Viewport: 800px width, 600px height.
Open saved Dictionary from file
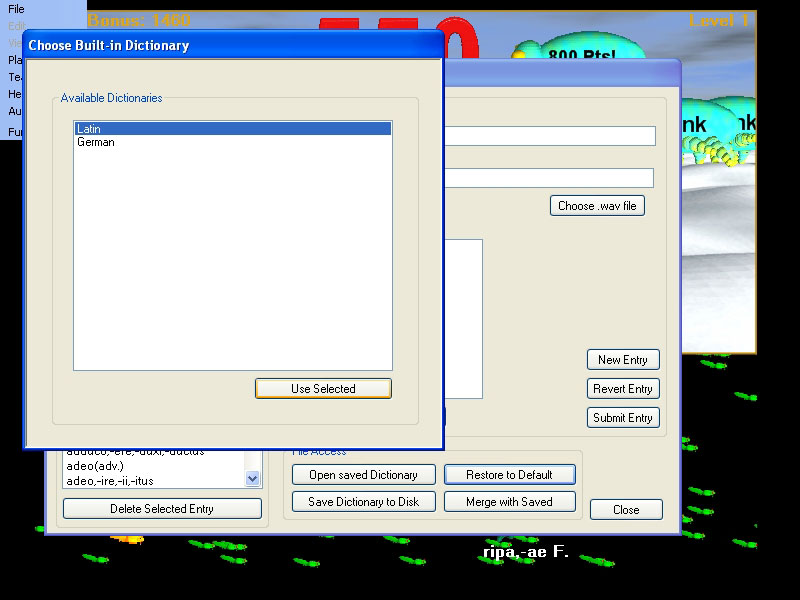[x=364, y=475]
